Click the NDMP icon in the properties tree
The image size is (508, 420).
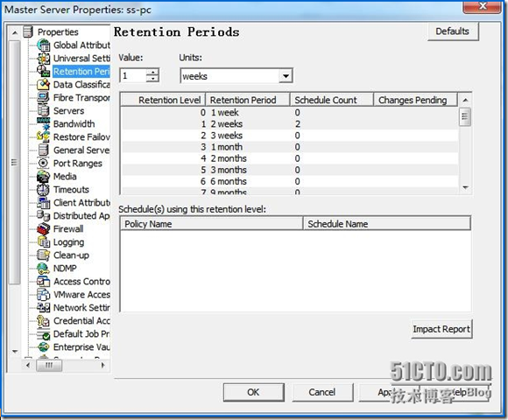pyautogui.click(x=43, y=269)
